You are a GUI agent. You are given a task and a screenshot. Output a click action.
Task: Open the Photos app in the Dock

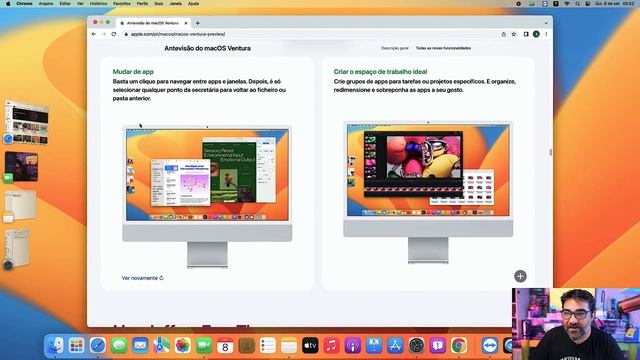coord(182,346)
